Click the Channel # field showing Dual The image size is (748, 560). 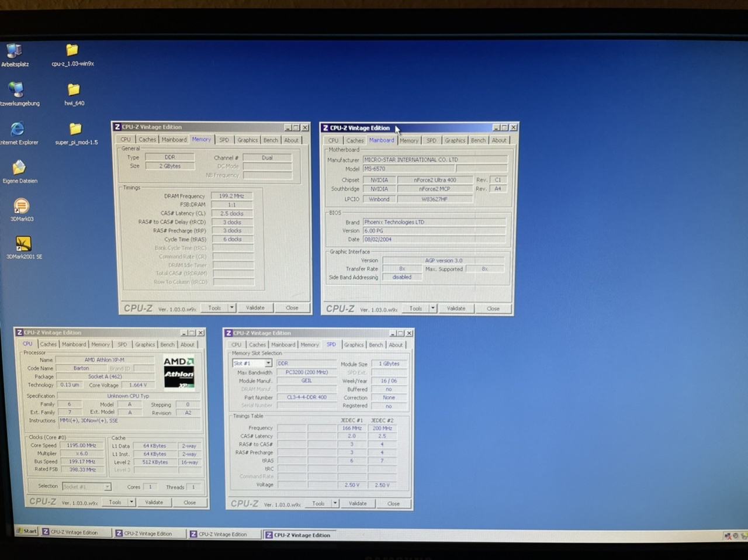267,158
